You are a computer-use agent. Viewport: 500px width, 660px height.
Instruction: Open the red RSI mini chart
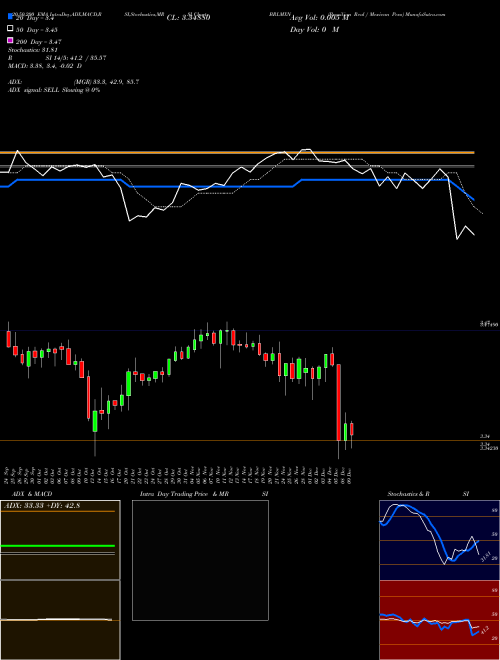[439, 620]
